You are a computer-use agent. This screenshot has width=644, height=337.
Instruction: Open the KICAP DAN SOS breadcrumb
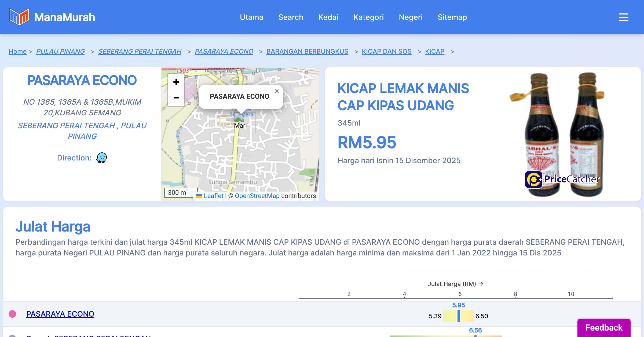click(386, 51)
